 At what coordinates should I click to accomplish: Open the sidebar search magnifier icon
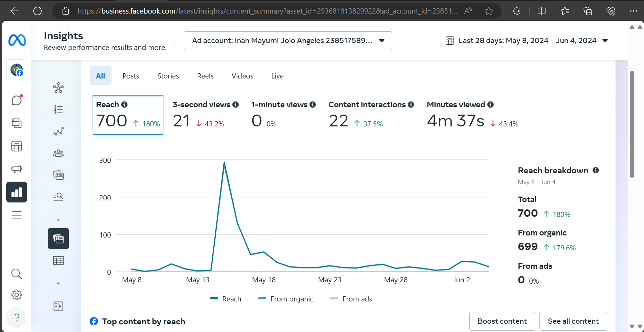[x=17, y=274]
